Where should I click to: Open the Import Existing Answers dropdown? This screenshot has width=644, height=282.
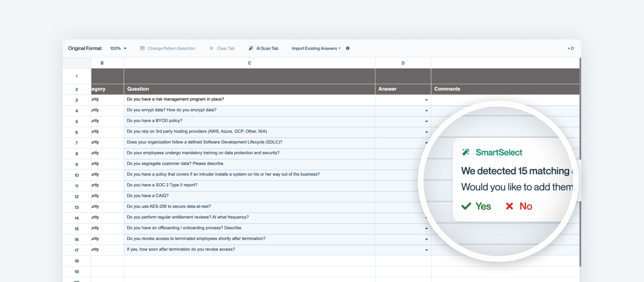(316, 48)
